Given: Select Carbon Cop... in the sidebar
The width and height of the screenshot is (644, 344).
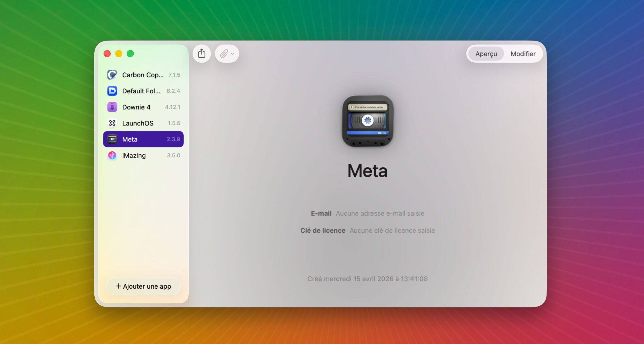Looking at the screenshot, I should 143,75.
